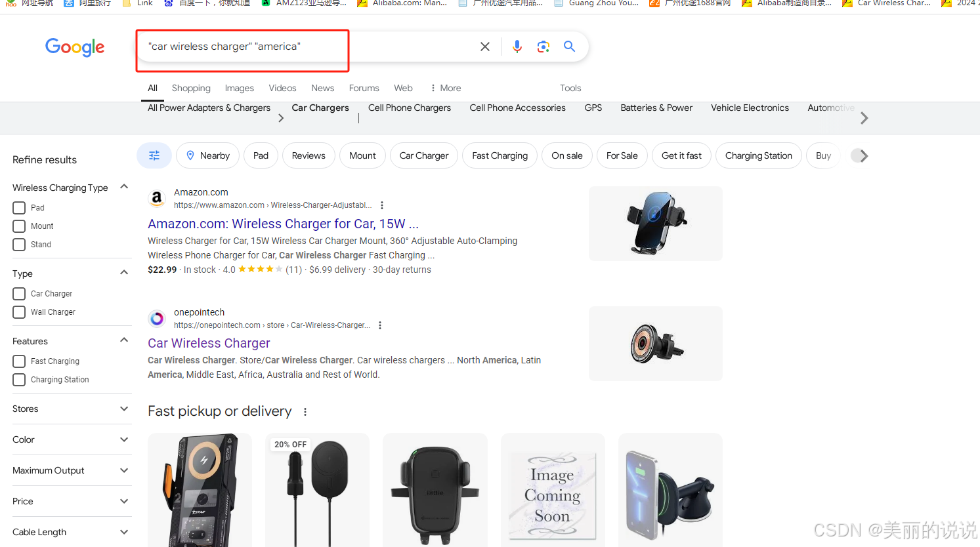Open onepointech magnetic charger thumbnail
This screenshot has width=980, height=547.
[656, 344]
